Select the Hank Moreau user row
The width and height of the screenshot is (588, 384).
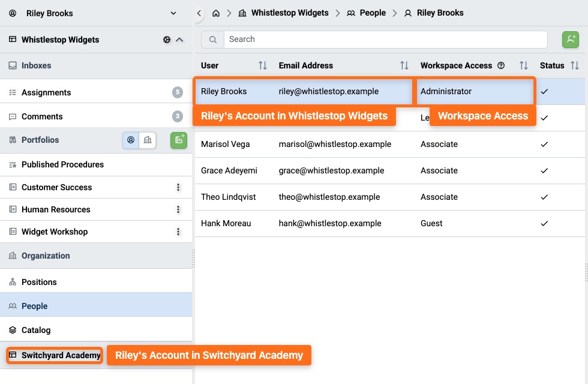pos(390,223)
